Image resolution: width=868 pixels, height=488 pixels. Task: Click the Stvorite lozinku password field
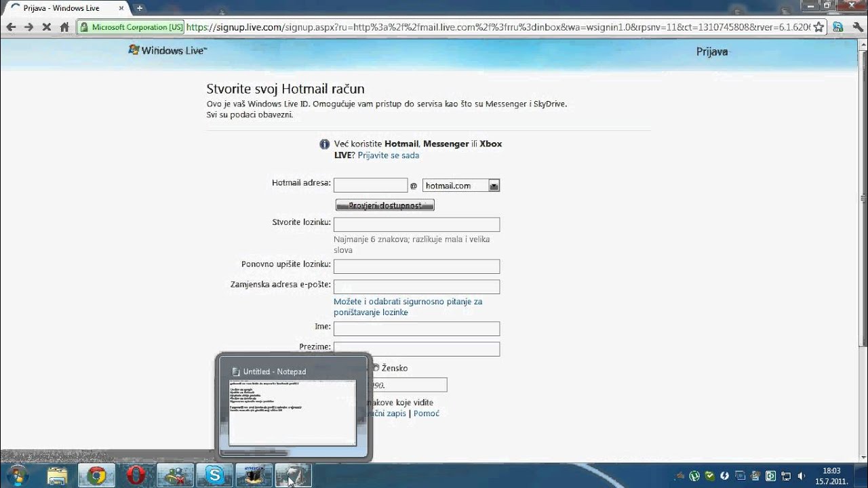point(416,224)
